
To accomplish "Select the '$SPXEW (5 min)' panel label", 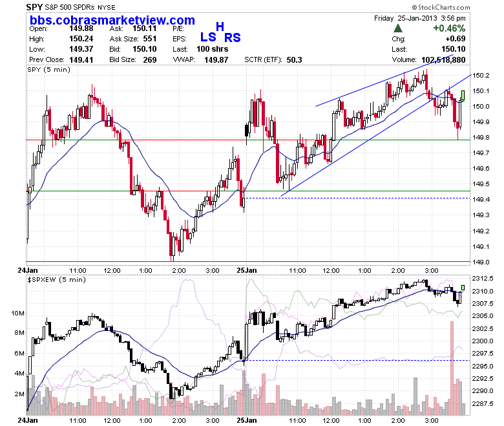I will 56,280.
